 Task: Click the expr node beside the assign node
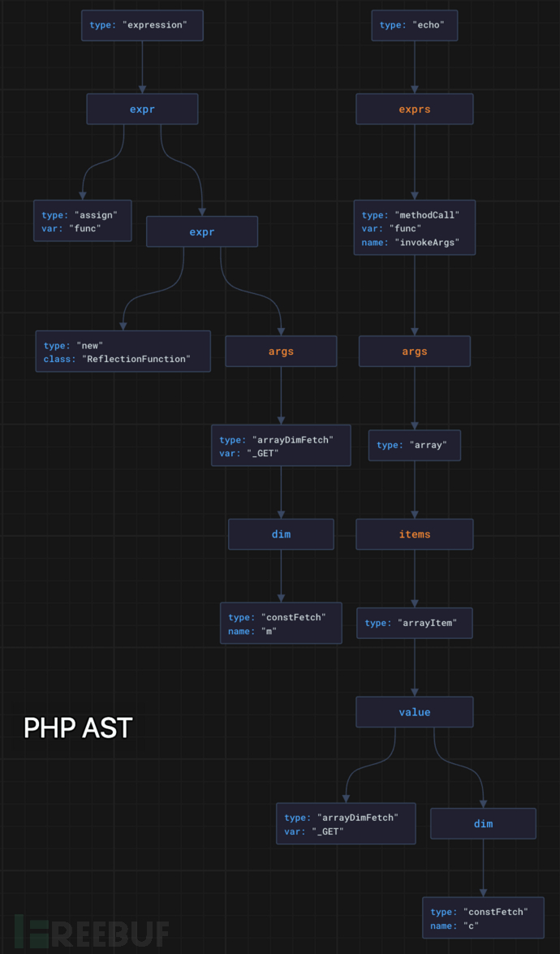coord(201,231)
